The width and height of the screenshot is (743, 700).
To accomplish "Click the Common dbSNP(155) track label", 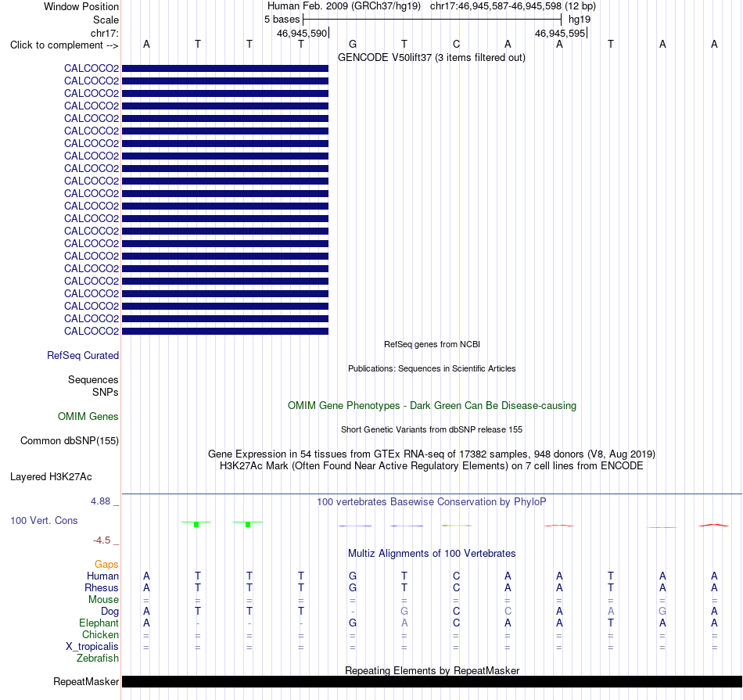I will (70, 441).
